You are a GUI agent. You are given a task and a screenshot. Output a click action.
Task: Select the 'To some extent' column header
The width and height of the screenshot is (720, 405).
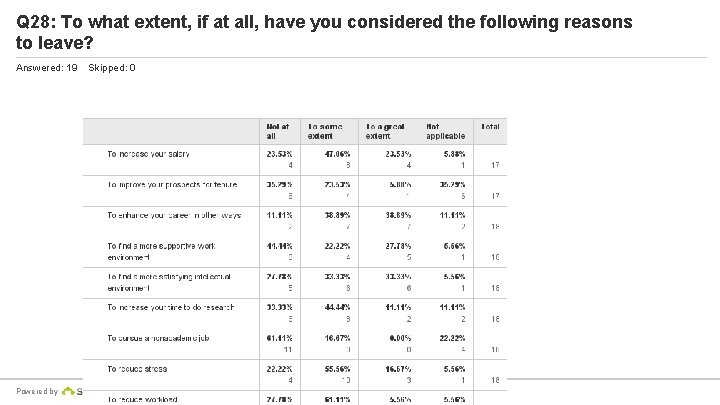click(325, 131)
